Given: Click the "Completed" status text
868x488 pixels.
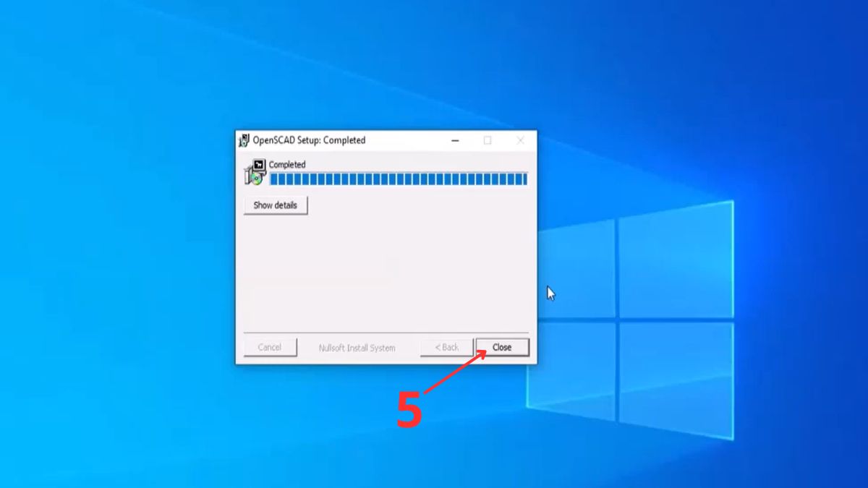Looking at the screenshot, I should point(287,165).
